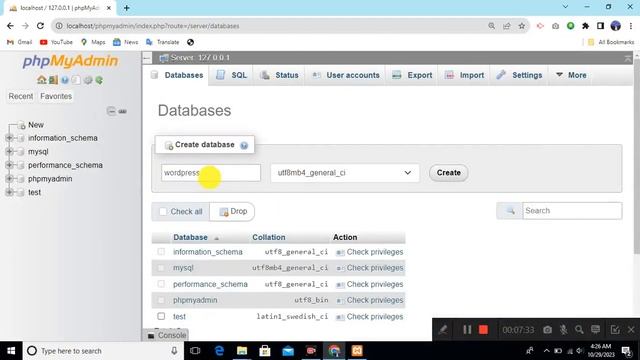The image size is (640, 360).
Task: Switch to the Status tab
Action: click(280, 75)
